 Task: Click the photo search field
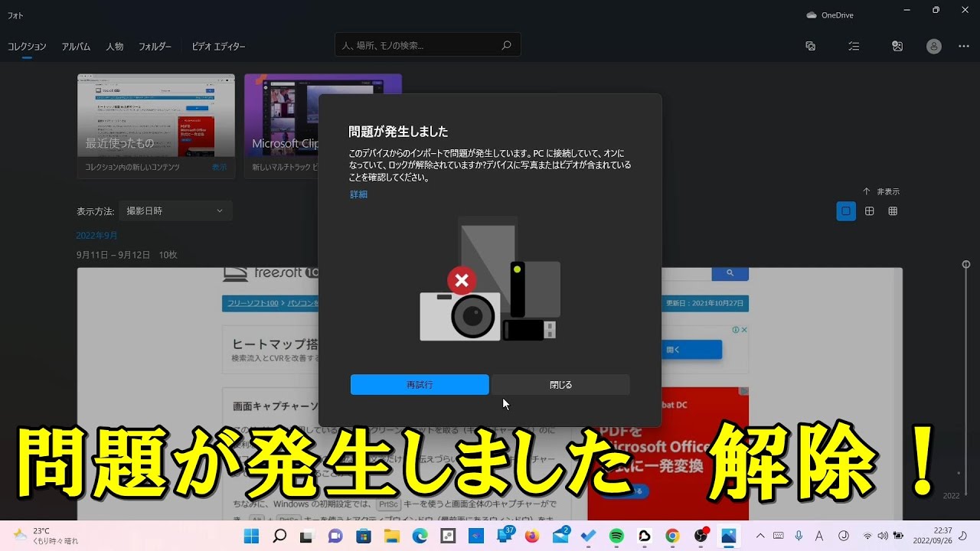point(428,45)
